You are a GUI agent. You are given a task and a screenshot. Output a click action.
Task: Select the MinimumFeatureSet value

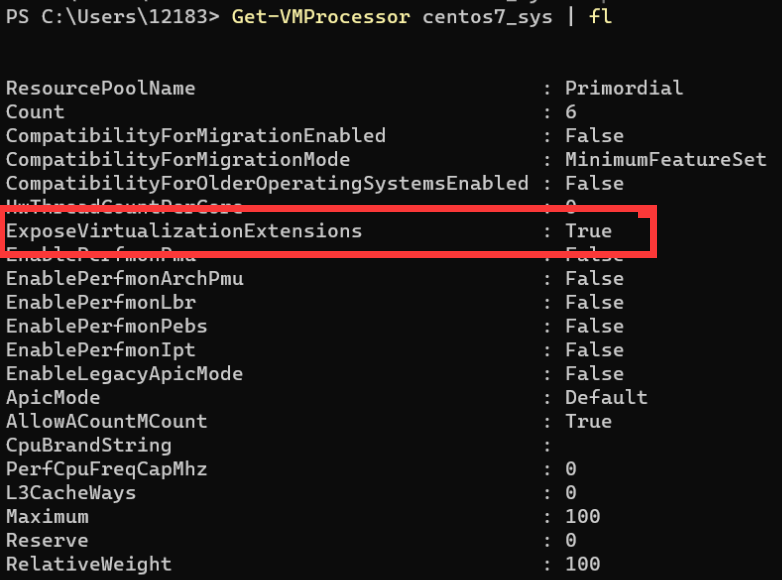click(666, 160)
